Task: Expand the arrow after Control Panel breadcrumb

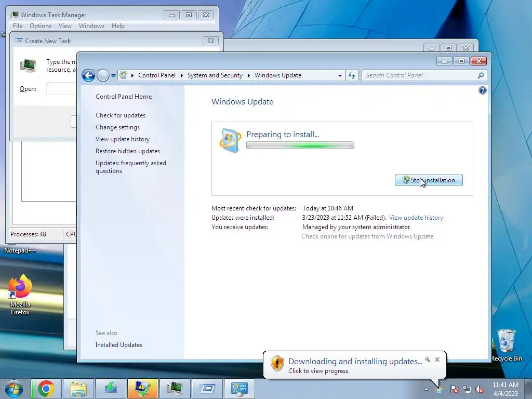Action: [x=182, y=75]
